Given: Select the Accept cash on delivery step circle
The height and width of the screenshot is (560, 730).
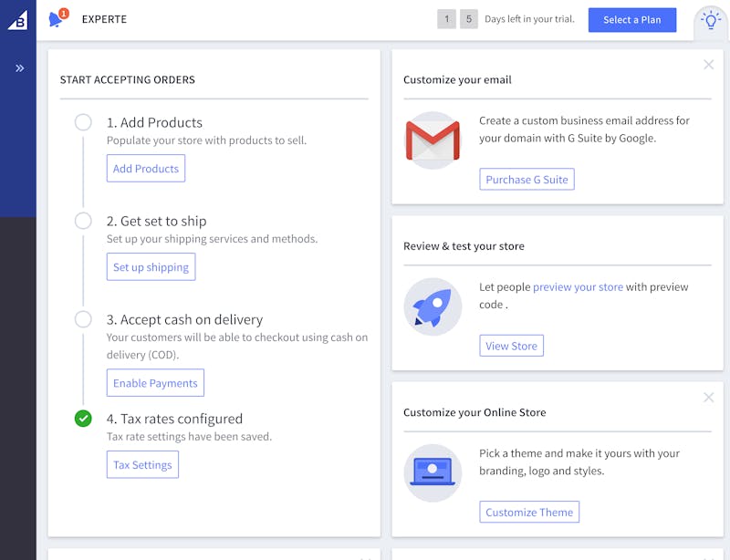Looking at the screenshot, I should 83,319.
